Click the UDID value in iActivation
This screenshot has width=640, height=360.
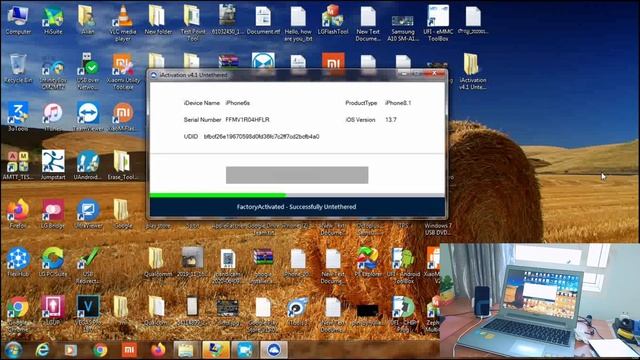click(x=262, y=136)
